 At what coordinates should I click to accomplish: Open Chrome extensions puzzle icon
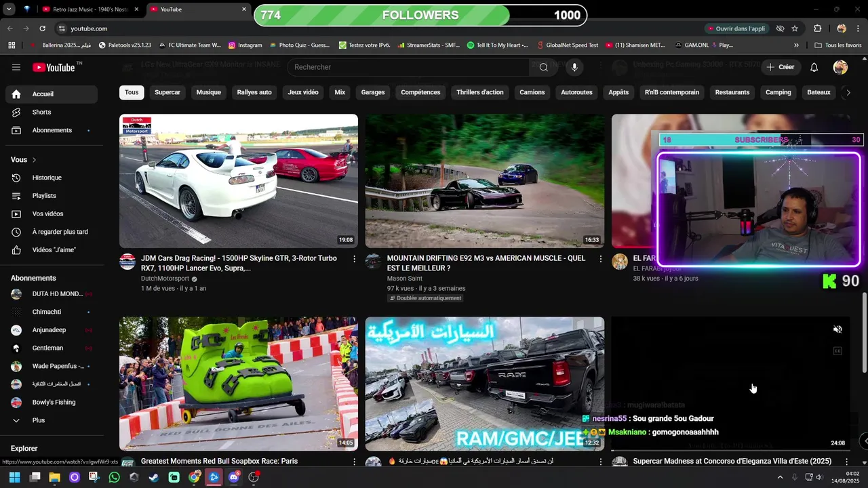818,28
